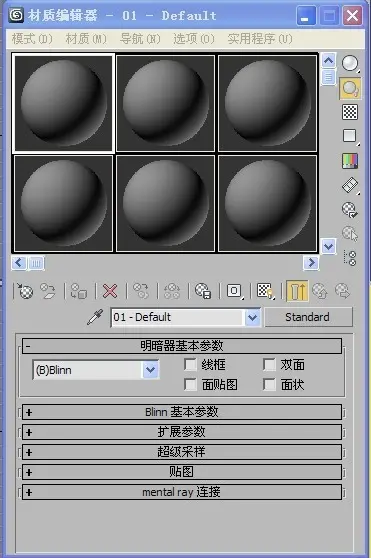Image resolution: width=371 pixels, height=558 pixels.
Task: Click the Sample UV Tiling icon
Action: (x=350, y=136)
